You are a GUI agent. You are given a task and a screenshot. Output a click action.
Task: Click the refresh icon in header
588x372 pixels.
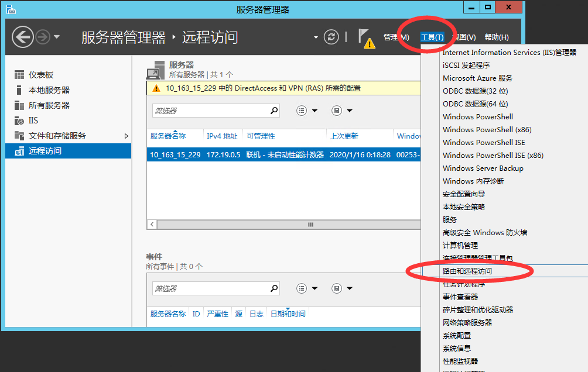tap(331, 37)
